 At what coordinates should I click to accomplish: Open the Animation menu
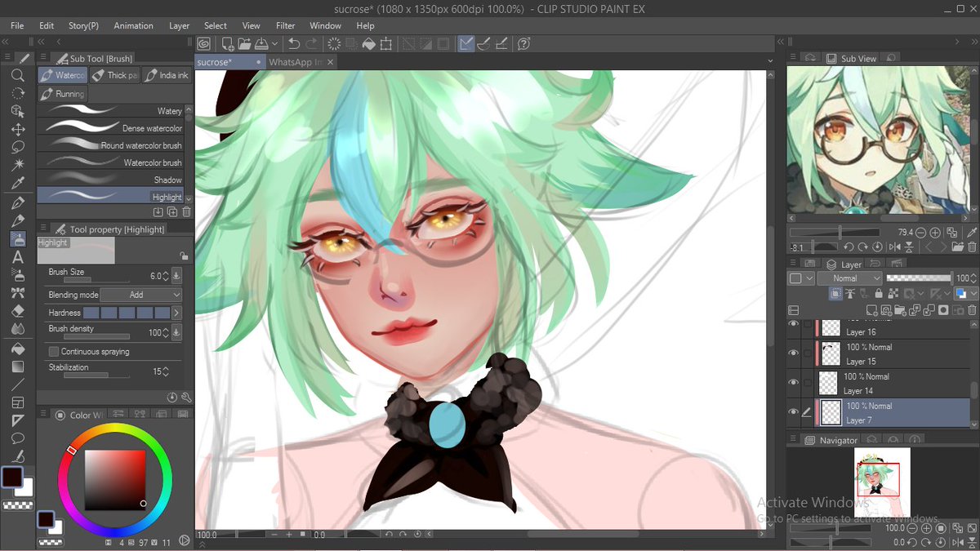coord(133,25)
